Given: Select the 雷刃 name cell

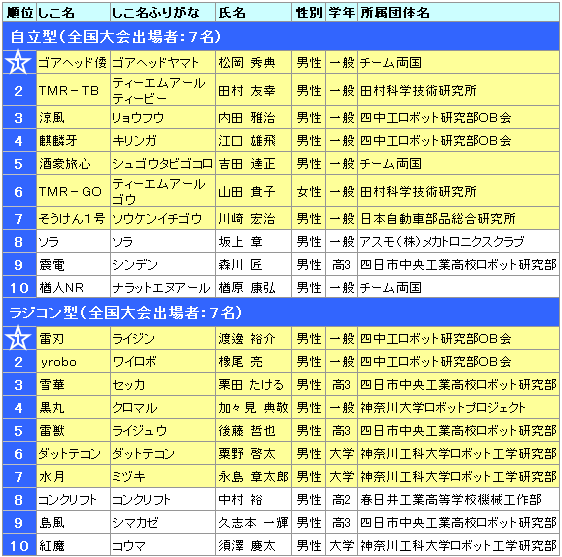Looking at the screenshot, I should (x=73, y=338).
